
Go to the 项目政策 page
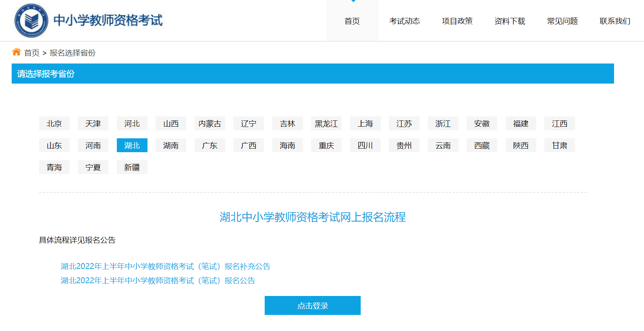pyautogui.click(x=457, y=21)
